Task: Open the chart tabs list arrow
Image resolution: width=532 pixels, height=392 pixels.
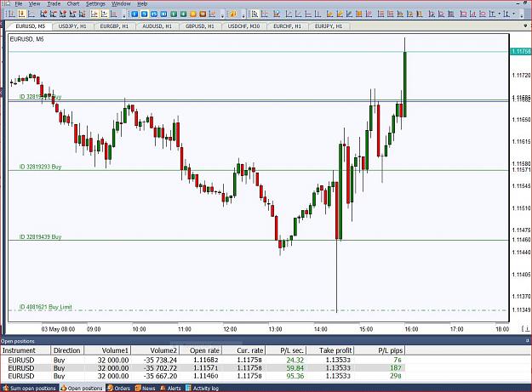Action: [x=526, y=26]
